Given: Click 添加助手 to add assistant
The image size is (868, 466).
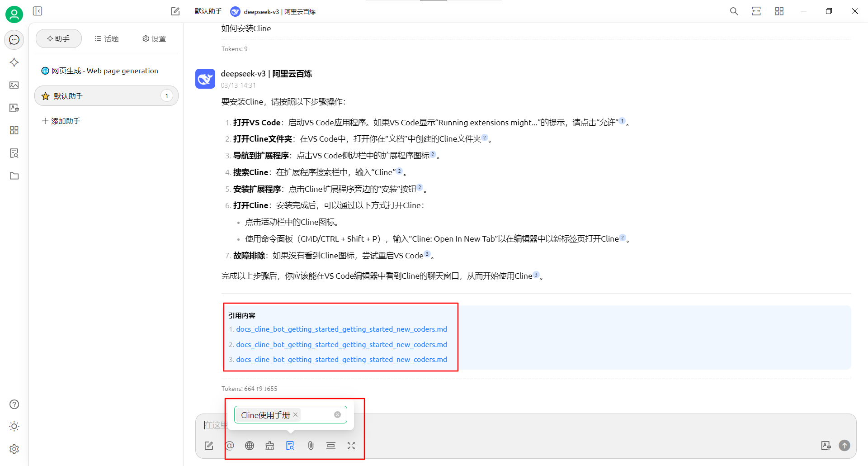Looking at the screenshot, I should 61,121.
